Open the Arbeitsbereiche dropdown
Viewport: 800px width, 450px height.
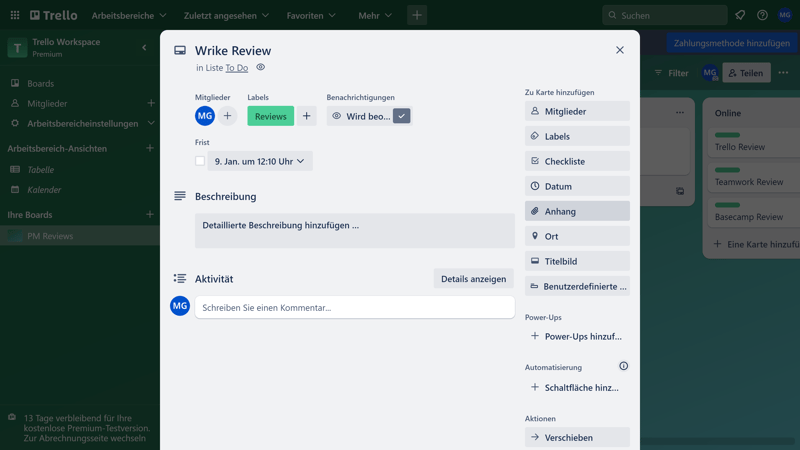click(x=129, y=15)
